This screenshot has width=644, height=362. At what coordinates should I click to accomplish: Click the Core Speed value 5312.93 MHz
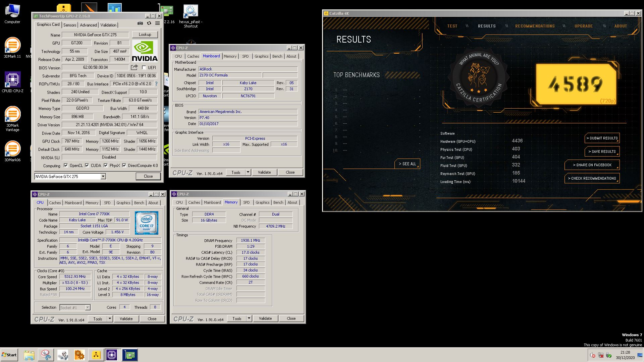(75, 277)
